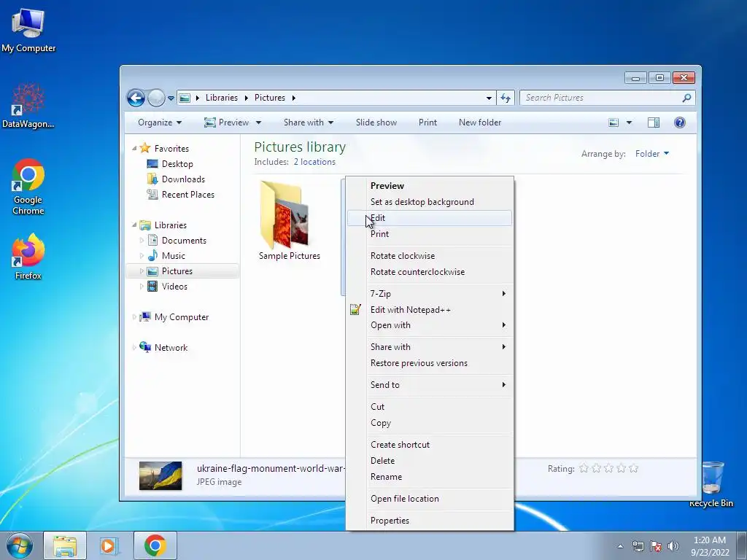Choose Print in the context menu

coord(430,234)
